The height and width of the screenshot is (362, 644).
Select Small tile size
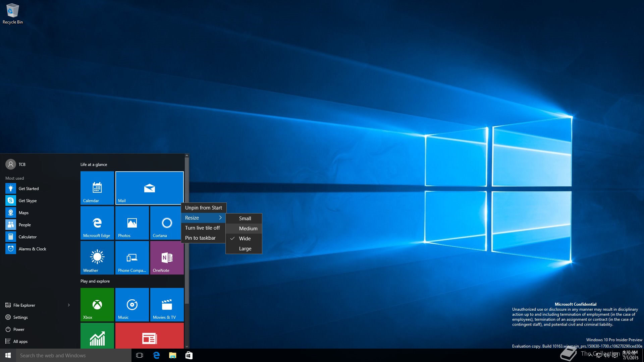pos(244,218)
